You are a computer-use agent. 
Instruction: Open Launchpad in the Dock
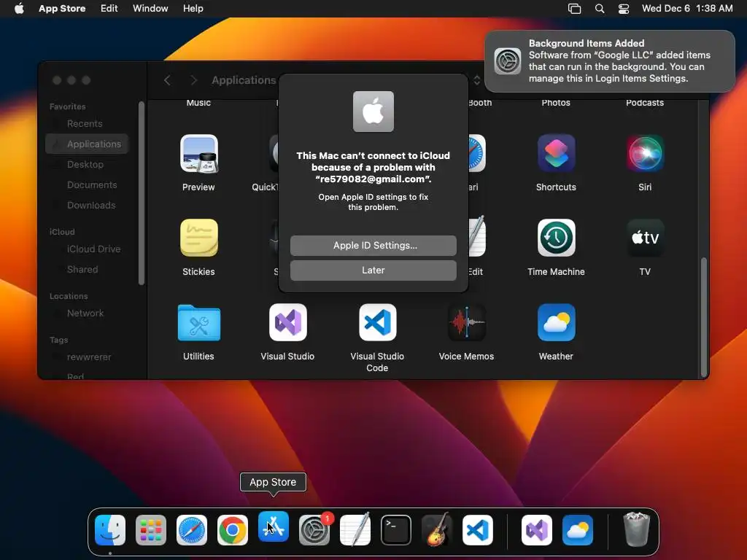click(x=151, y=529)
